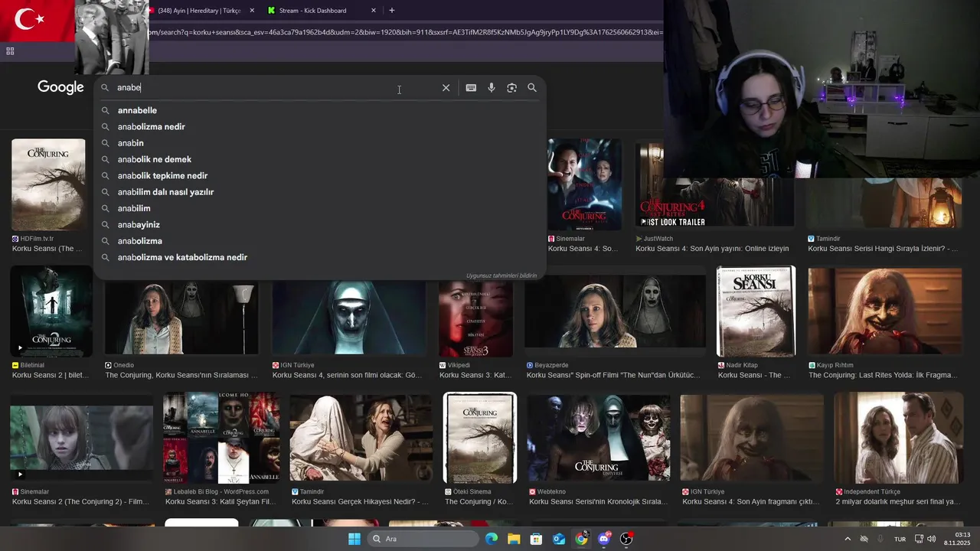Open File Explorer from taskbar
The height and width of the screenshot is (551, 980).
click(514, 539)
